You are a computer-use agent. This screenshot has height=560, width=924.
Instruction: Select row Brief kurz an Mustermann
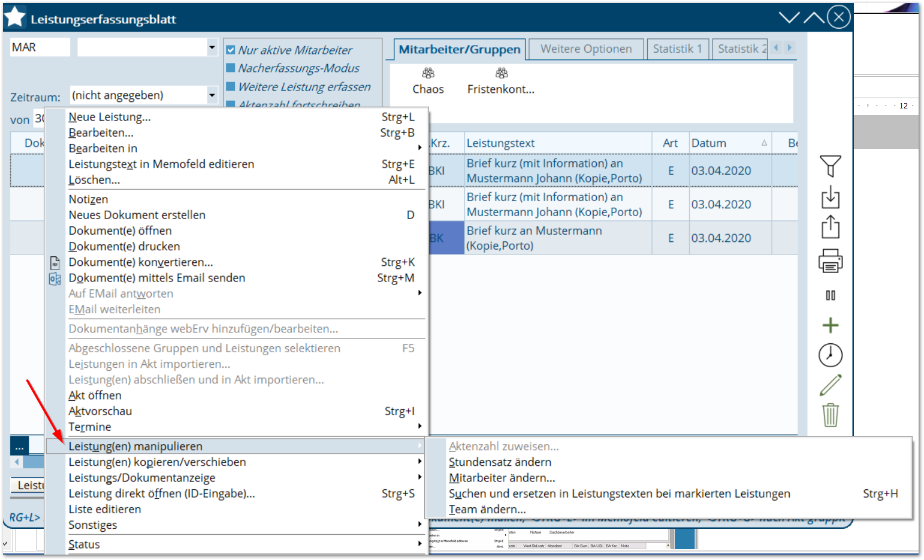(x=612, y=238)
